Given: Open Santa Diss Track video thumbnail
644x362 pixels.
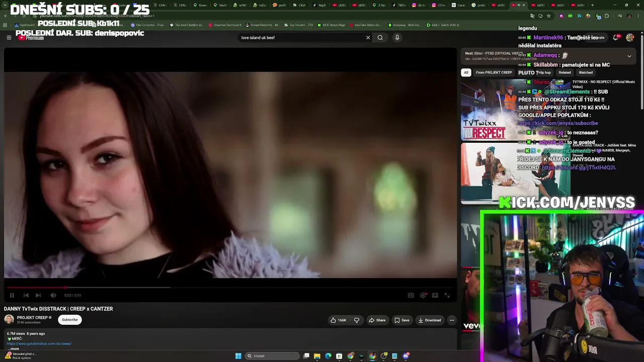Looking at the screenshot, I should pos(515,173).
